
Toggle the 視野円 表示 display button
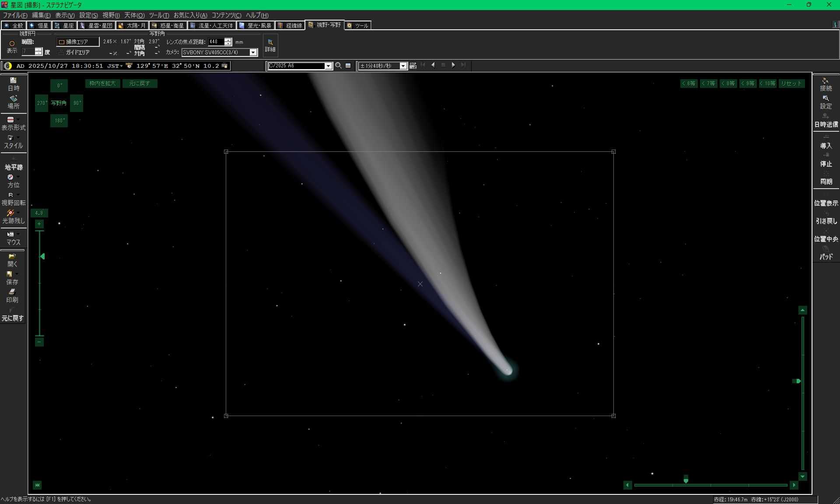[x=12, y=46]
